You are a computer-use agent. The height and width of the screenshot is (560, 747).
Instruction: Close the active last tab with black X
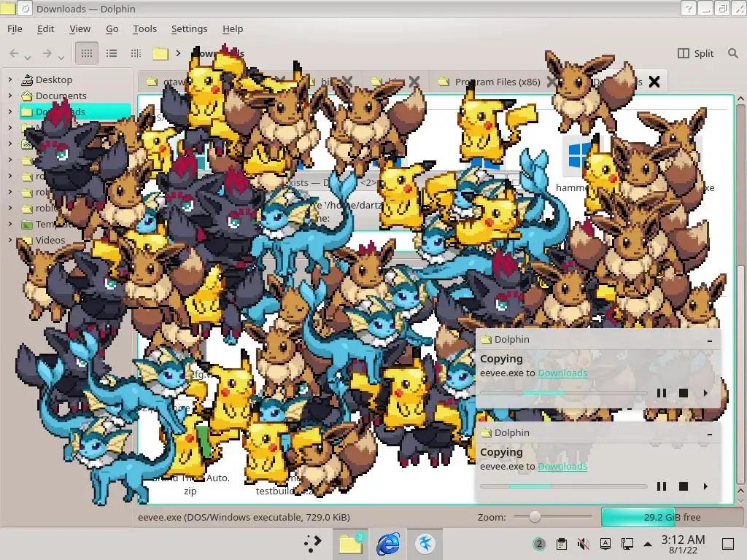click(x=654, y=82)
